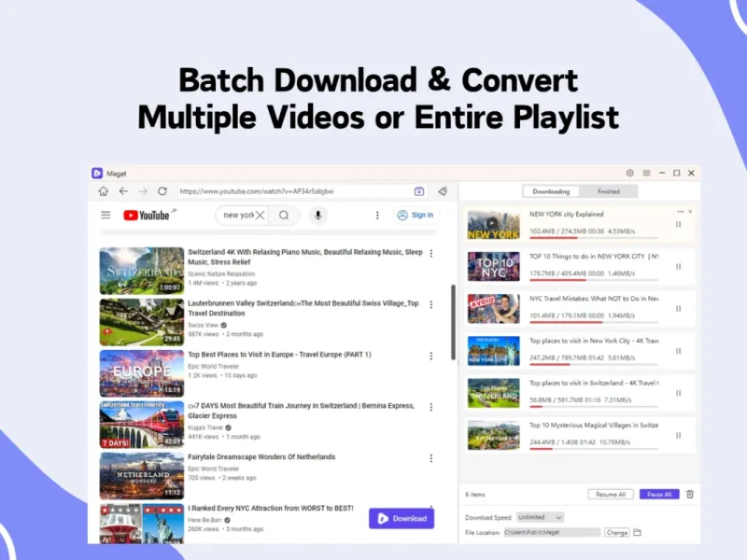The image size is (747, 560).
Task: Start voice search with microphone icon
Action: pyautogui.click(x=318, y=216)
